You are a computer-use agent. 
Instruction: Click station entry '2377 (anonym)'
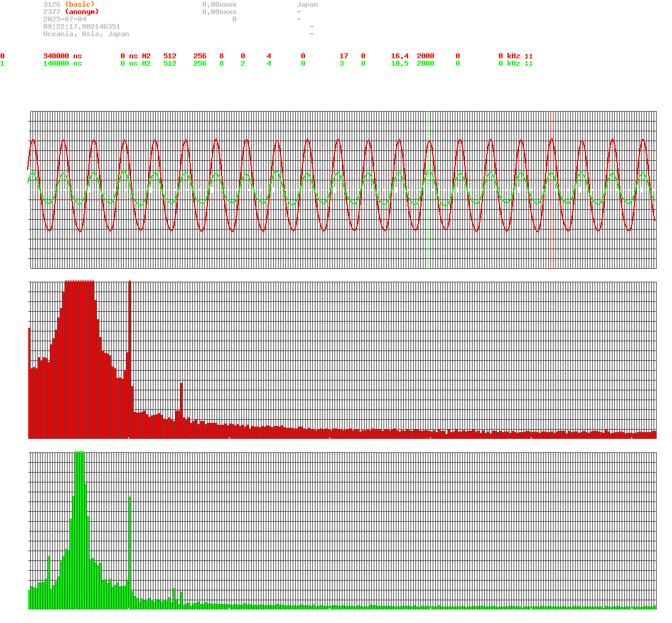(x=71, y=12)
